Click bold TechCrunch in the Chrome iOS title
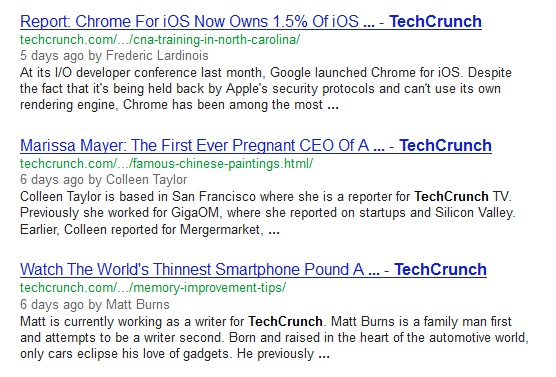556x377 pixels. click(x=435, y=21)
